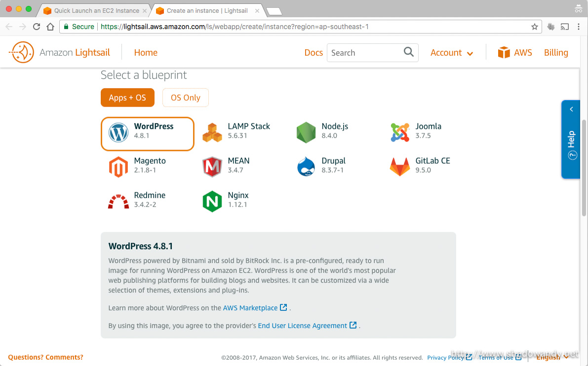This screenshot has width=588, height=366.
Task: Click the page vertical scrollbar
Action: click(x=584, y=168)
